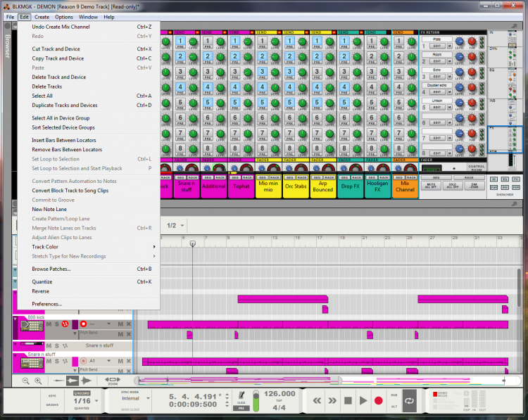Toggle the Loop button in transport
The width and height of the screenshot is (528, 420).
pos(410,400)
